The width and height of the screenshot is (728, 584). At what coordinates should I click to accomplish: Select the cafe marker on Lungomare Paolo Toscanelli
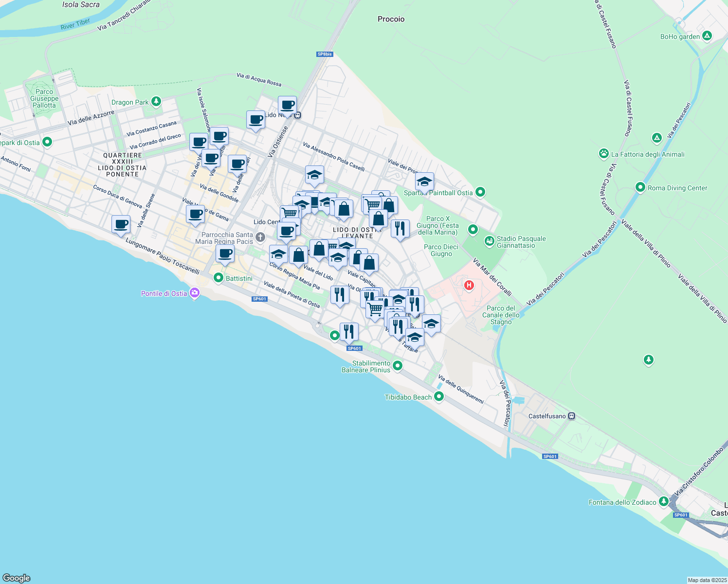(121, 225)
